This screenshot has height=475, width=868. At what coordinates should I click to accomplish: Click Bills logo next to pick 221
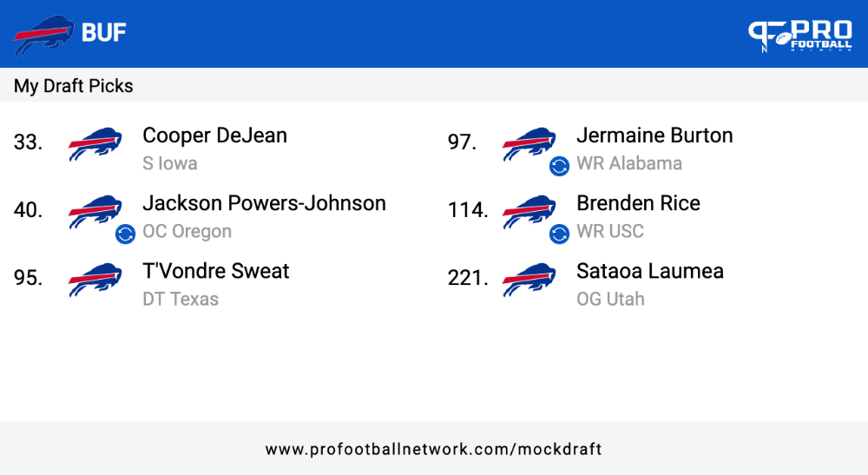tap(529, 279)
